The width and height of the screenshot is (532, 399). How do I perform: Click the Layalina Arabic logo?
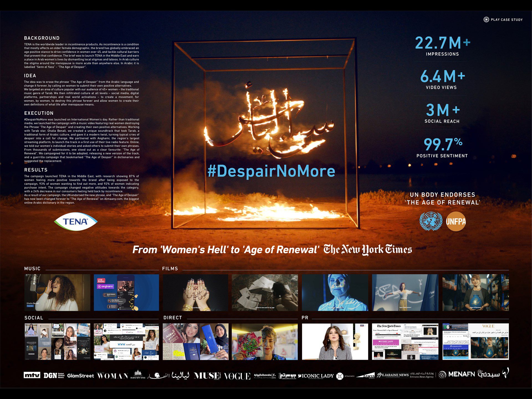click(x=180, y=375)
